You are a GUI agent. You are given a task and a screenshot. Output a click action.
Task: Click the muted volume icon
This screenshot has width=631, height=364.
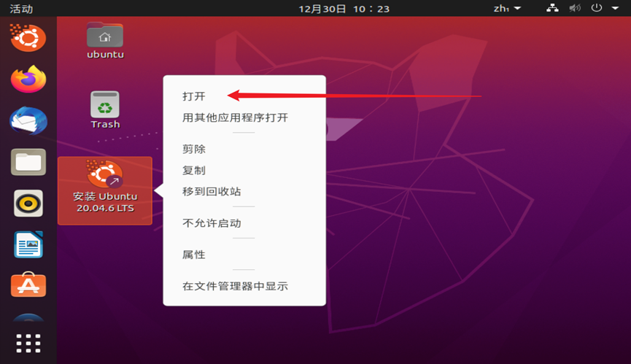[x=575, y=8]
